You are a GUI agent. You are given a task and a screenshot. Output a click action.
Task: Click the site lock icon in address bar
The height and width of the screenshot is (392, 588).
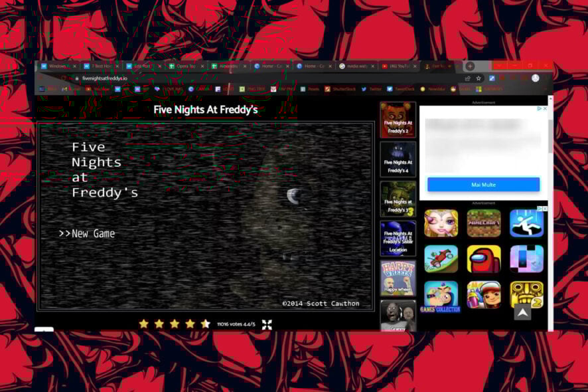(77, 78)
